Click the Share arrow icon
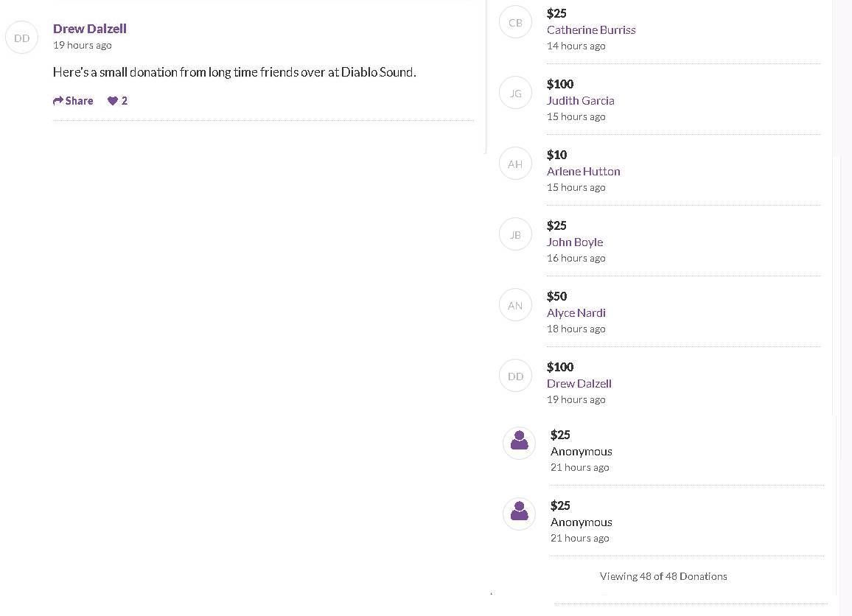This screenshot has height=616, width=852. coord(58,101)
